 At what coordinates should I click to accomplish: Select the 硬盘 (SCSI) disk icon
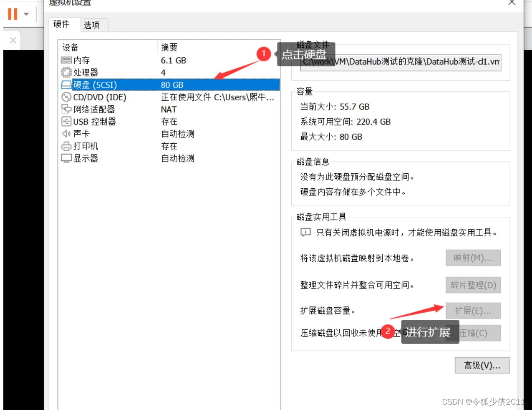[67, 85]
